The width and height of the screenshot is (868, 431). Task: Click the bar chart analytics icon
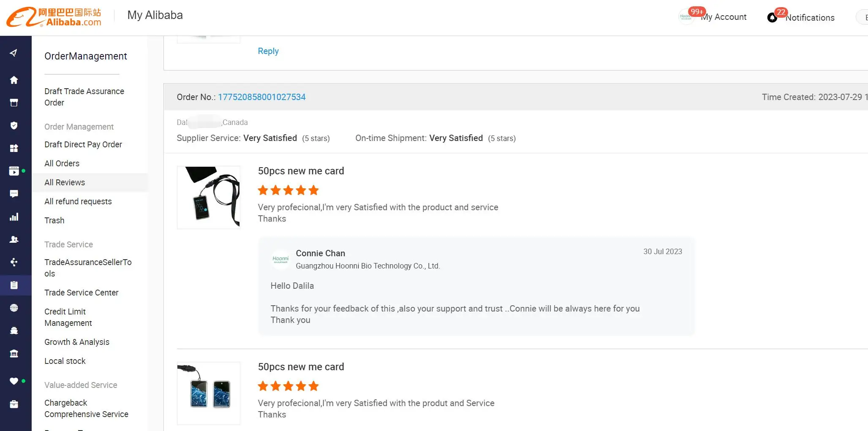pos(14,217)
